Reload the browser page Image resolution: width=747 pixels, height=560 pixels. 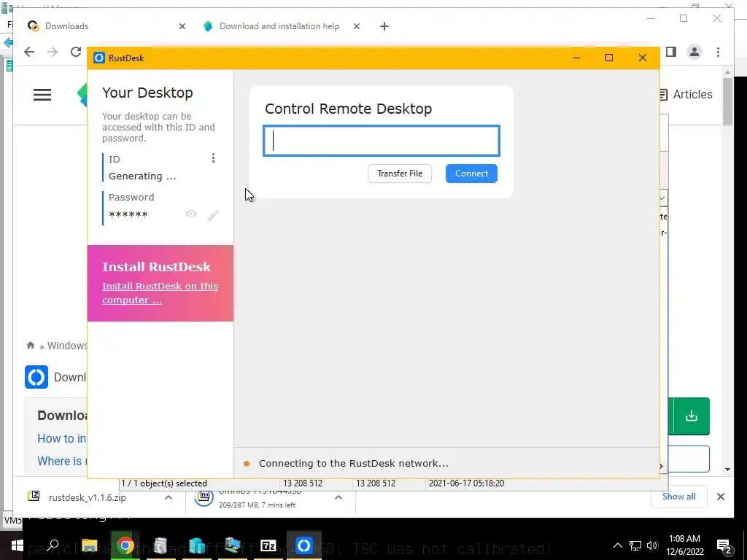76,52
